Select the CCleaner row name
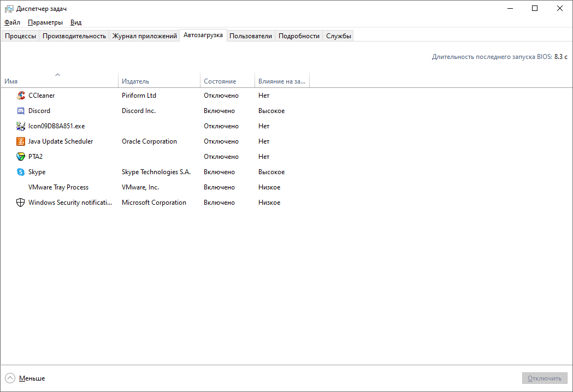The height and width of the screenshot is (392, 573). click(42, 96)
